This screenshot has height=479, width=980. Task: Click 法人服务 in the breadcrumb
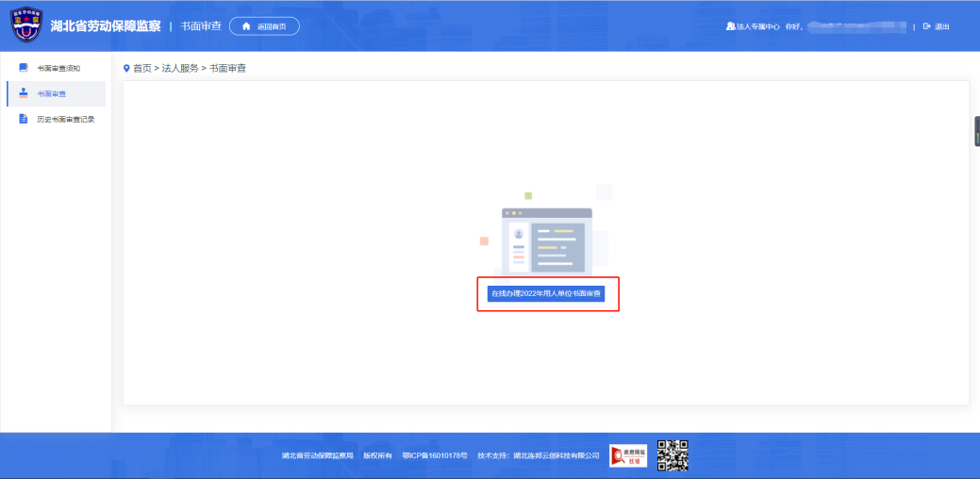(180, 69)
